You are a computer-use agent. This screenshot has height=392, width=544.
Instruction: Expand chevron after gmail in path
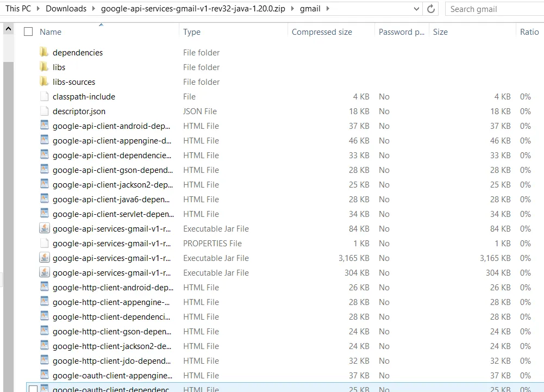click(328, 9)
